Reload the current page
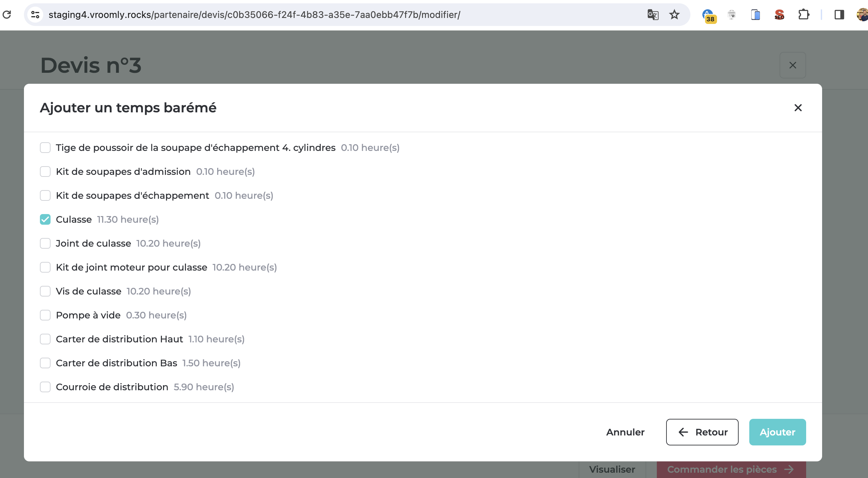The image size is (868, 478). click(7, 15)
